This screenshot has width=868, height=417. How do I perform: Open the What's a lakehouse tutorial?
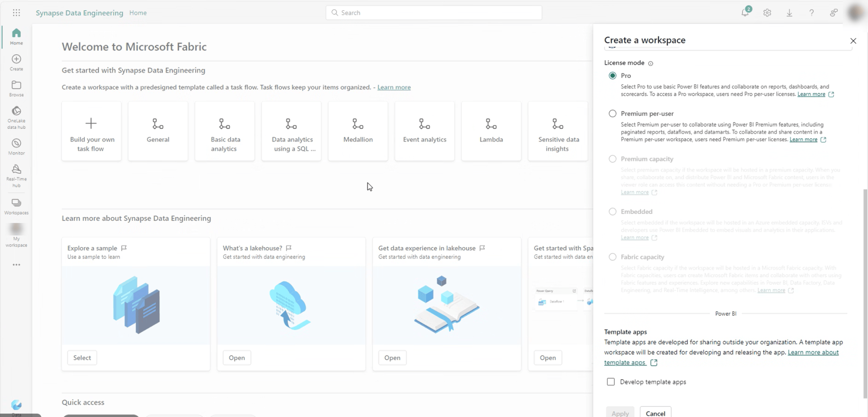pos(237,358)
